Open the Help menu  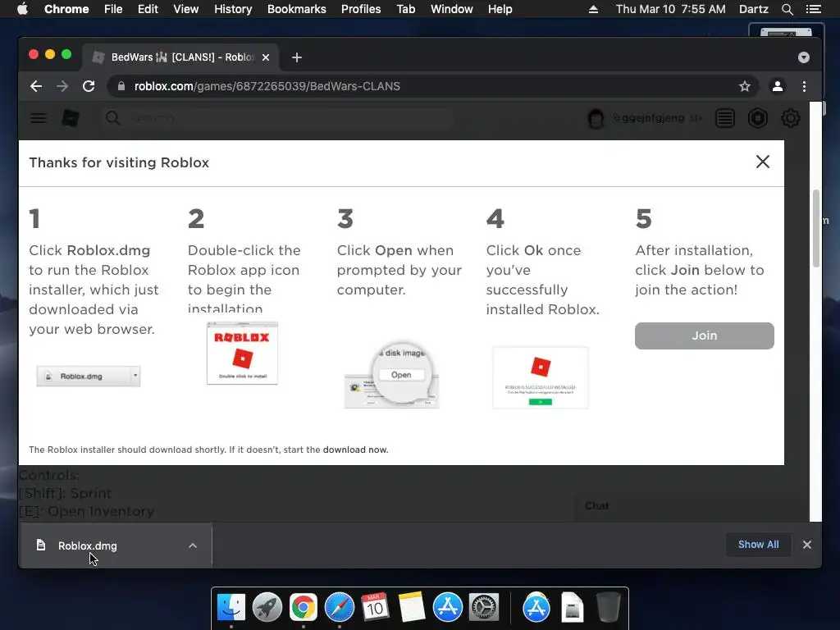pos(500,9)
